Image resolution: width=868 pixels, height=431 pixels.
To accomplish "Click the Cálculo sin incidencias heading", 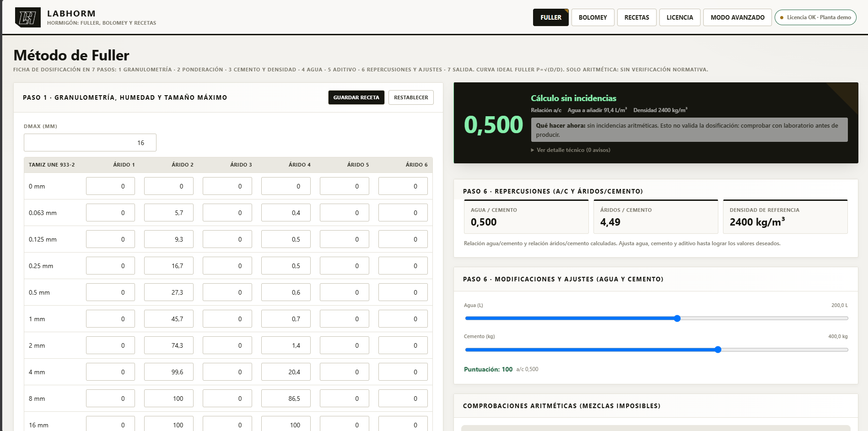I will coord(573,98).
